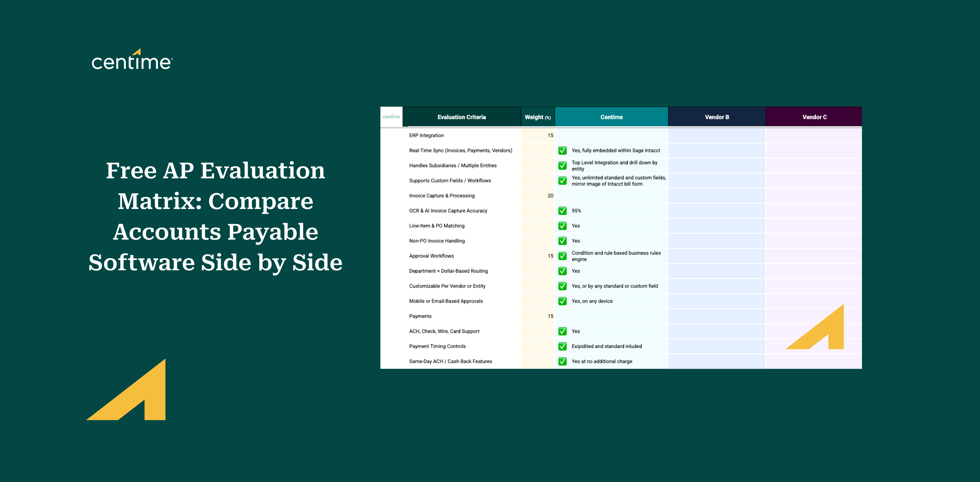The image size is (980, 482).
Task: Click checkmark in Non-PO Invoice Handling row
Action: [x=562, y=241]
